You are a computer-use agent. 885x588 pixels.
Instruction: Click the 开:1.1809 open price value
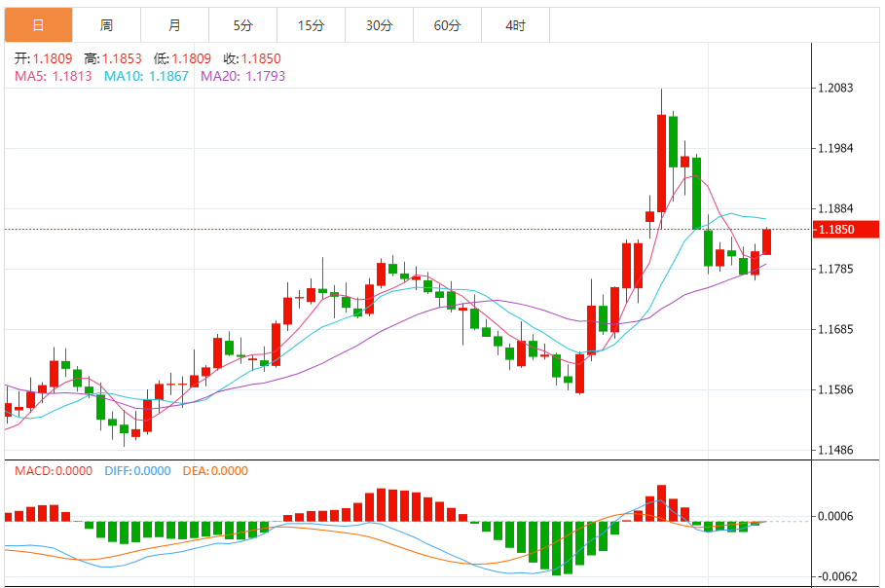click(44, 58)
